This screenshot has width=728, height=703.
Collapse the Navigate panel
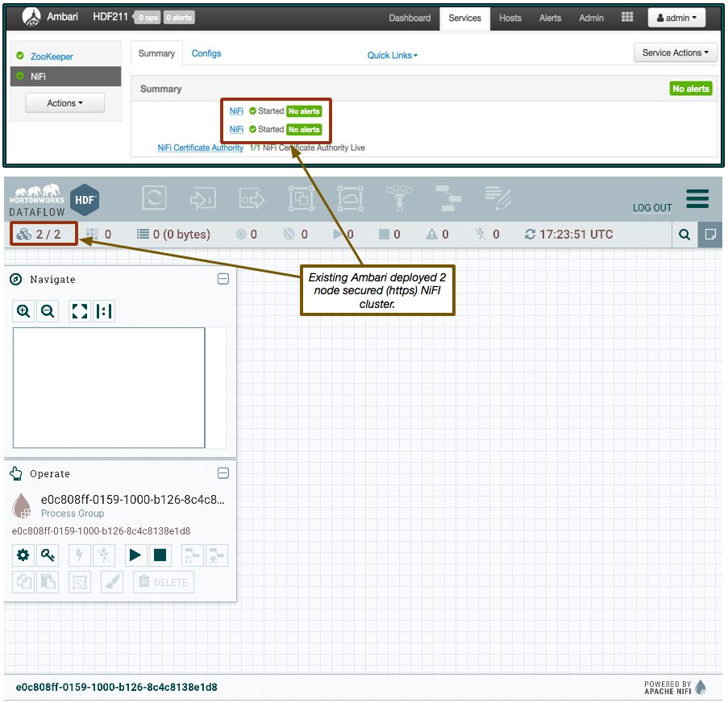coord(223,279)
